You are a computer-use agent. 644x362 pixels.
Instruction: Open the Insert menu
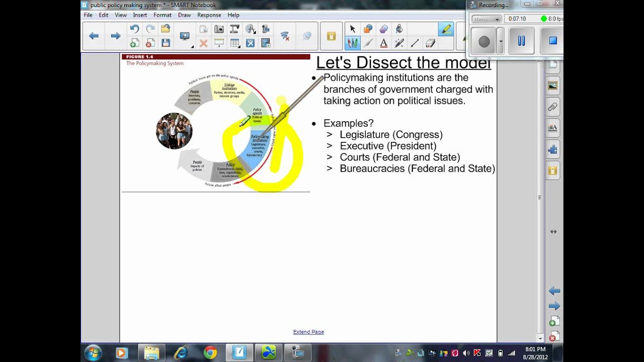(x=140, y=15)
